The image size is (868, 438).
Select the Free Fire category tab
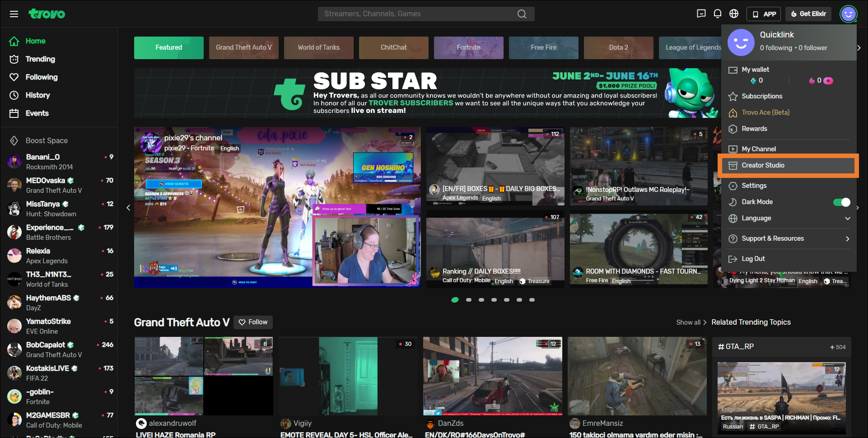544,48
